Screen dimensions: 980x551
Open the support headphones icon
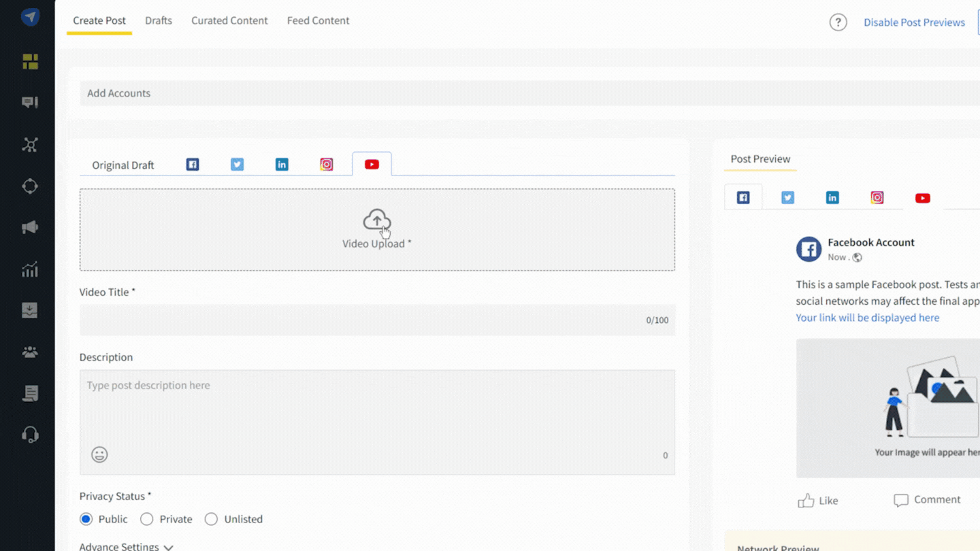[29, 434]
